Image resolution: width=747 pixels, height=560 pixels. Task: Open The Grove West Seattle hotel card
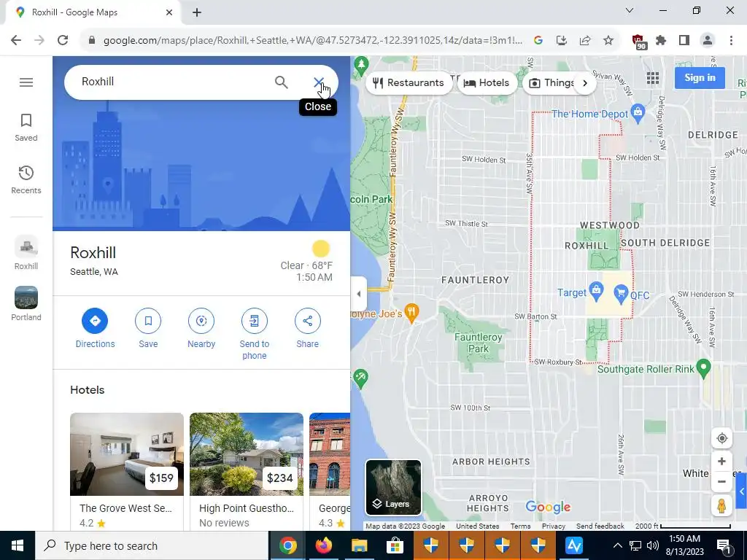click(127, 471)
